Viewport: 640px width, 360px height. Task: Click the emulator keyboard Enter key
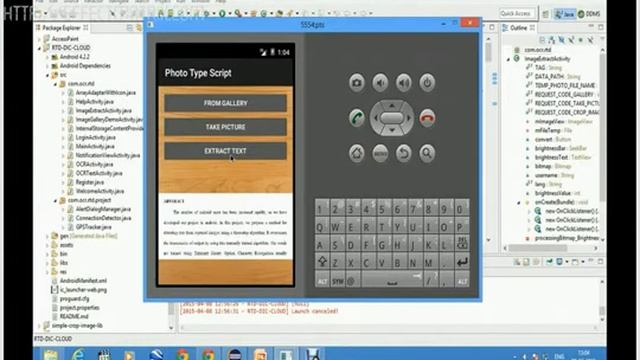(x=462, y=262)
